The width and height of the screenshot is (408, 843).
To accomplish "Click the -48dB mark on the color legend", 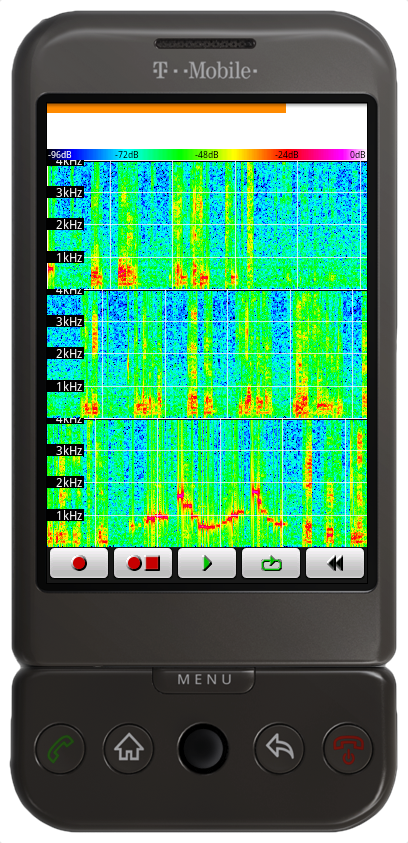I will click(x=206, y=155).
